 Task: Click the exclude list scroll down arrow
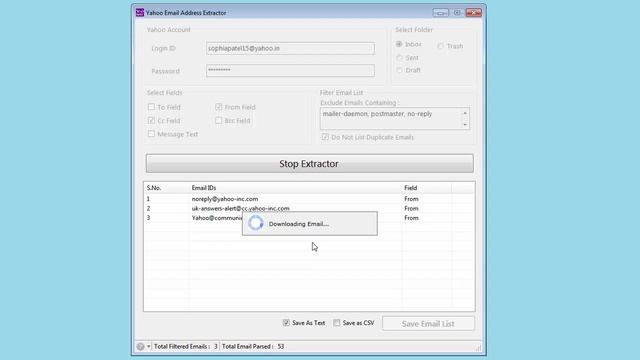(x=465, y=124)
